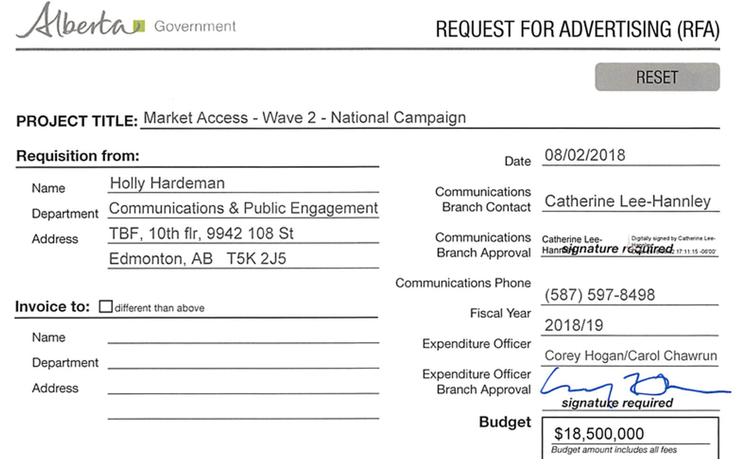The width and height of the screenshot is (754, 459).
Task: Select the Project Title field
Action: click(x=430, y=118)
